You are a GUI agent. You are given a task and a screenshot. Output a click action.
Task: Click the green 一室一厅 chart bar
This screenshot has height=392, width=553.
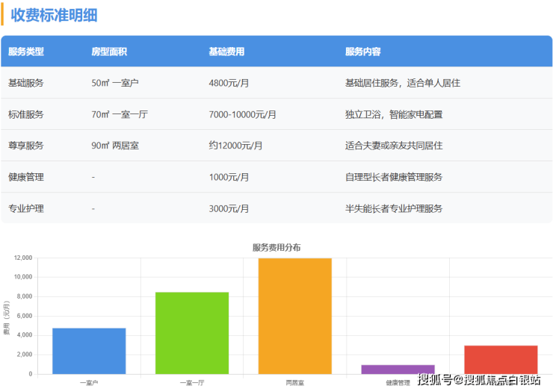[x=192, y=333]
